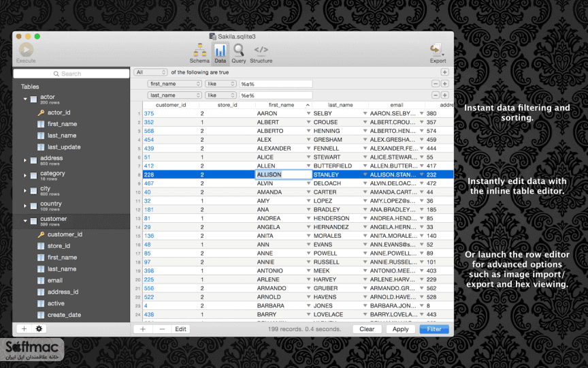Open the Schema view
This screenshot has height=368, width=588.
click(x=199, y=53)
